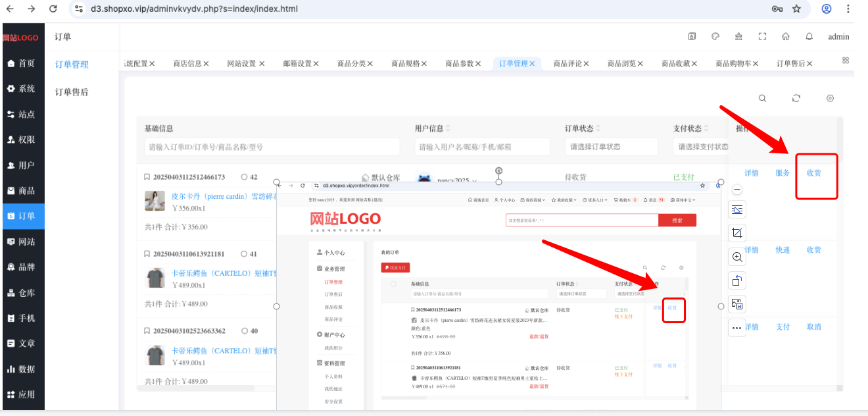Viewport: 868px width, 416px height.
Task: Open notifications bell in the admin header
Action: tap(809, 37)
